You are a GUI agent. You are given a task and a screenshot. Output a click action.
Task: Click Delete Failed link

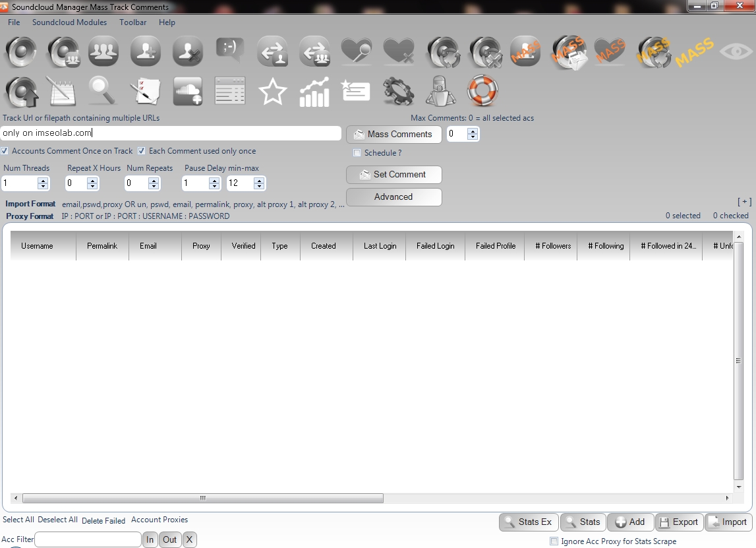[x=103, y=520]
